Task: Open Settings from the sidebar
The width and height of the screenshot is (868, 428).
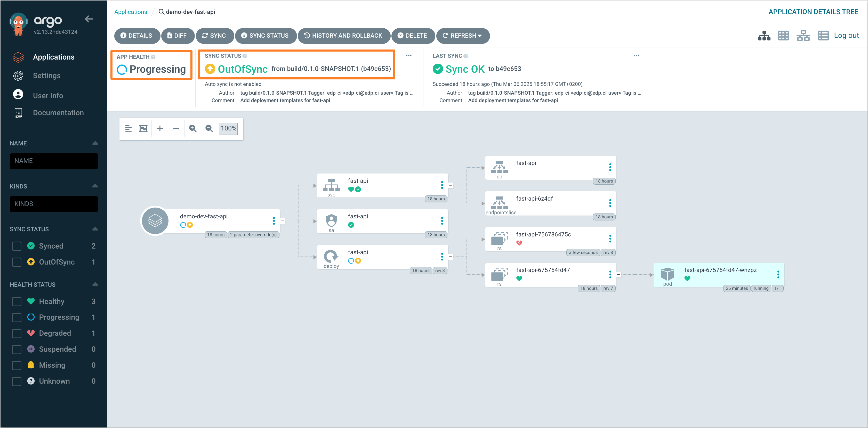Action: coord(46,76)
